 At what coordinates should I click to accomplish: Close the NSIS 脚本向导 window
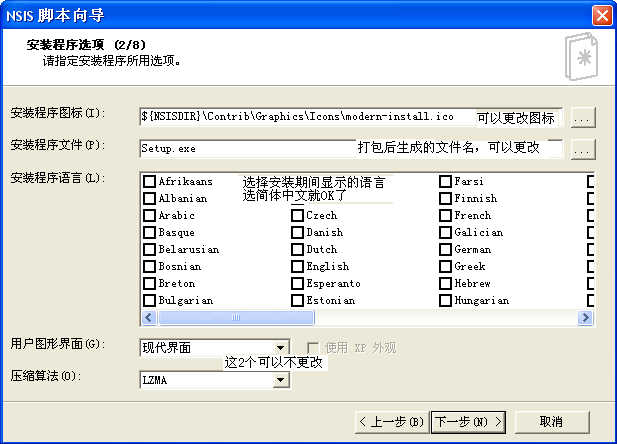click(x=602, y=16)
